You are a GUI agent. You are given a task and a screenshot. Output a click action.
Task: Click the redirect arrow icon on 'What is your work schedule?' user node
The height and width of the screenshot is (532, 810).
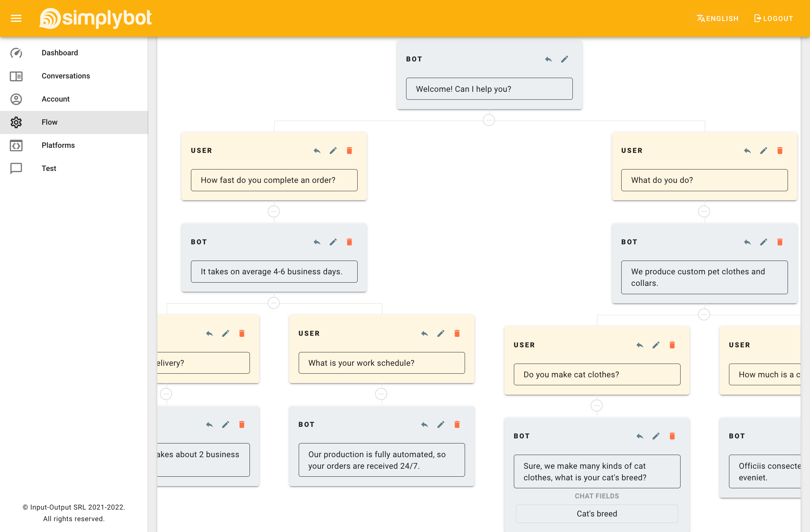(424, 333)
